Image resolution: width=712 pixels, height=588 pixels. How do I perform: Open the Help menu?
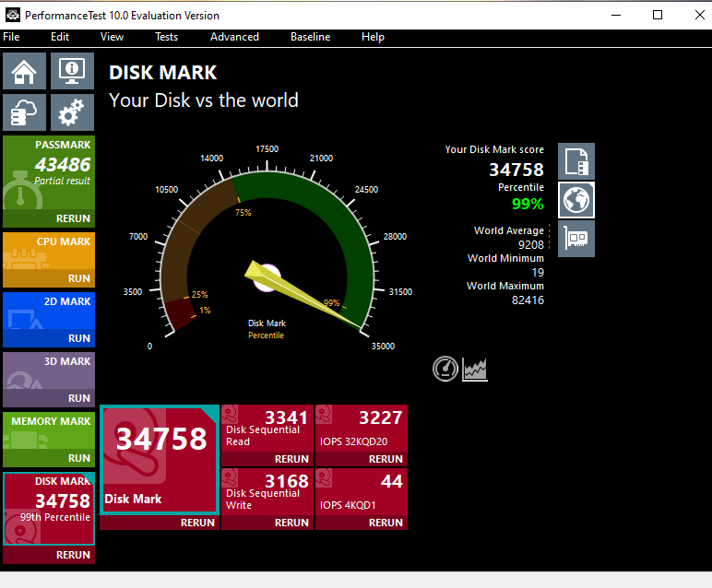pos(373,37)
